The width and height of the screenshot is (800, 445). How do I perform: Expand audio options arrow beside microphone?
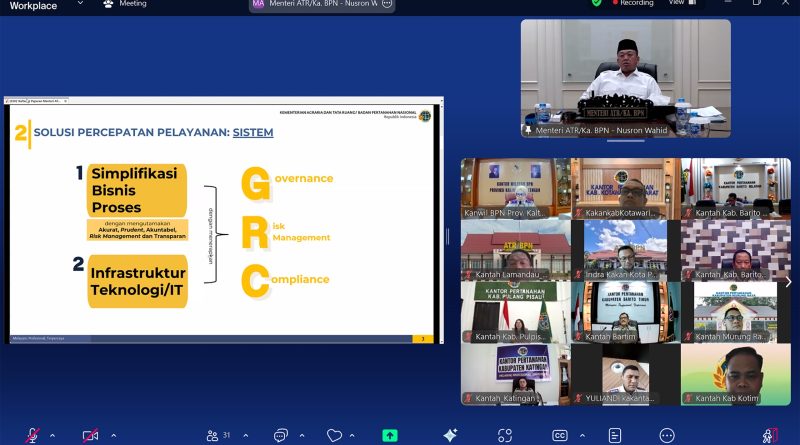tap(52, 436)
